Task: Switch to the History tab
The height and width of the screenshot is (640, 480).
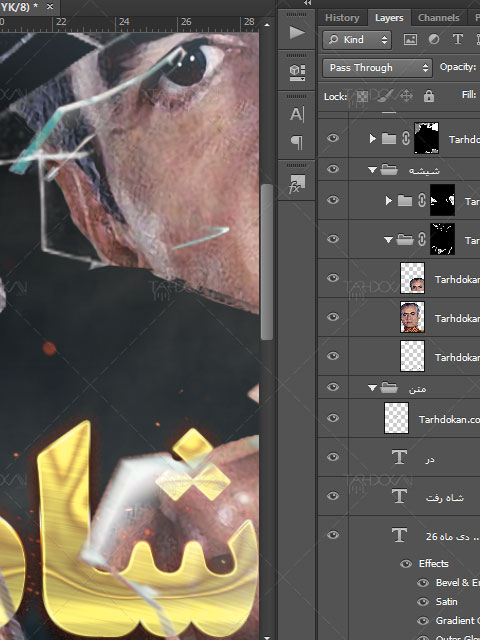Action: (342, 18)
